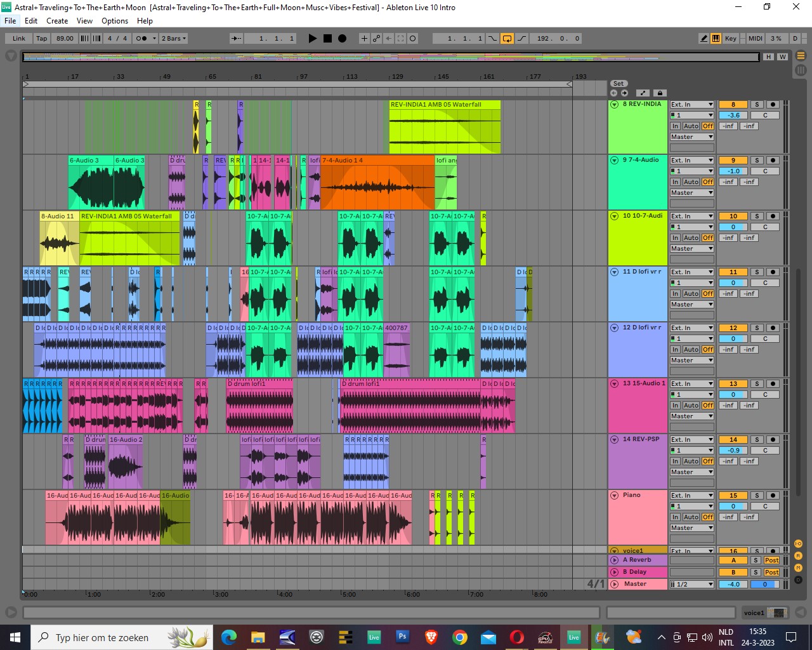Show the browser with the triangle icon
This screenshot has width=812, height=650.
(x=11, y=56)
